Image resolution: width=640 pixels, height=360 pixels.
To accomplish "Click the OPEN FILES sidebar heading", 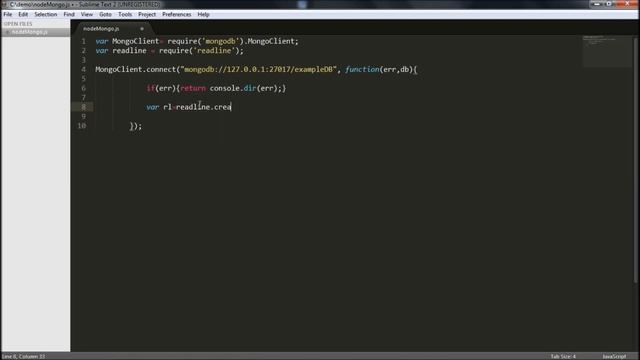I will pos(18,24).
